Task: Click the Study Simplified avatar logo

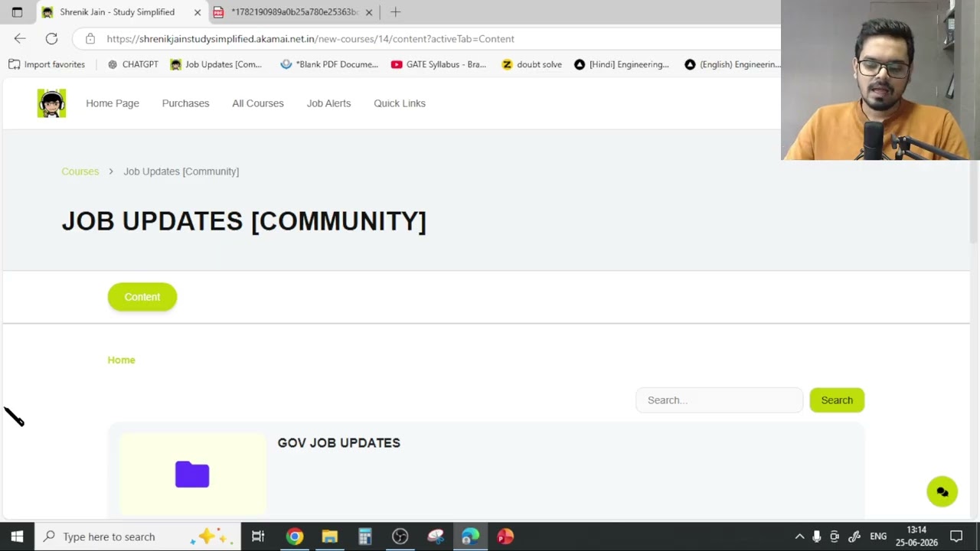Action: (51, 103)
